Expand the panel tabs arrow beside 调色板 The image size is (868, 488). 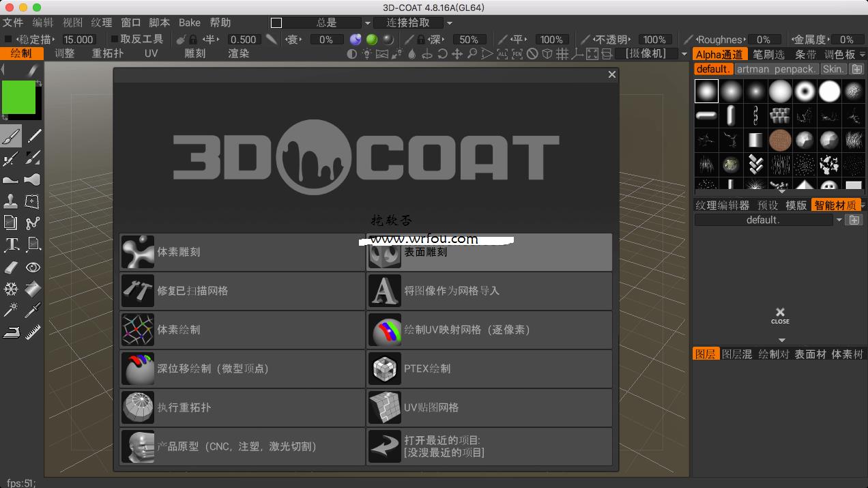(862, 54)
